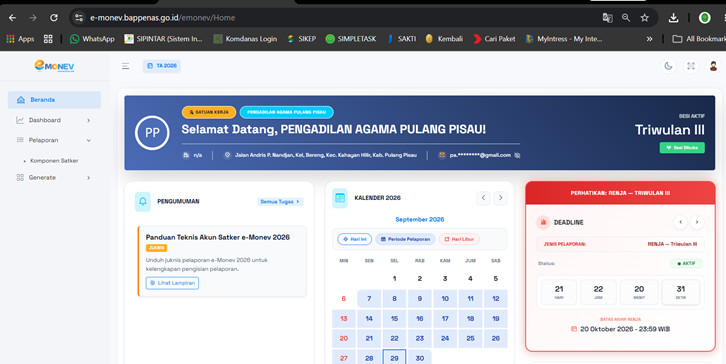Open Semua Tugas link
Screen dimensions: 726x364
(x=280, y=201)
